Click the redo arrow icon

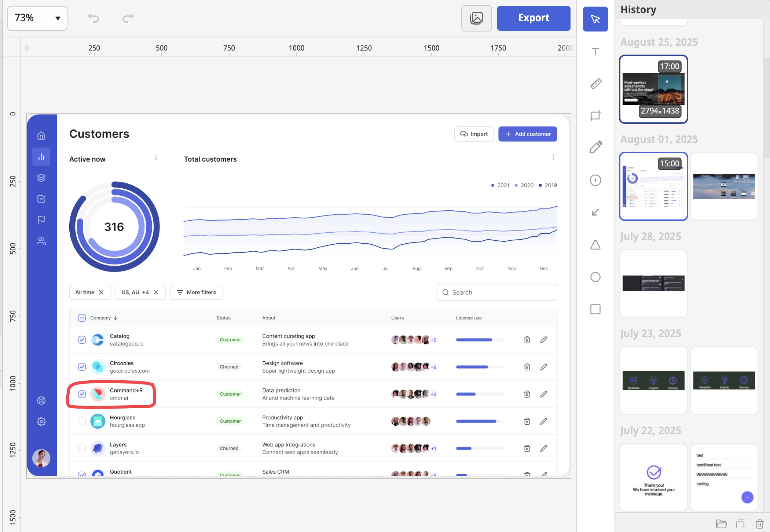tap(128, 18)
